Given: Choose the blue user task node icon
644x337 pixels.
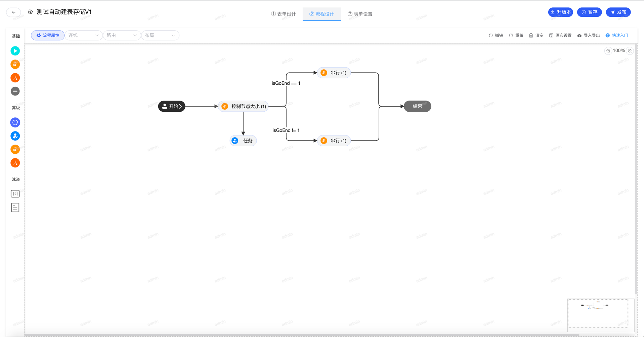Looking at the screenshot, I should click(15, 136).
